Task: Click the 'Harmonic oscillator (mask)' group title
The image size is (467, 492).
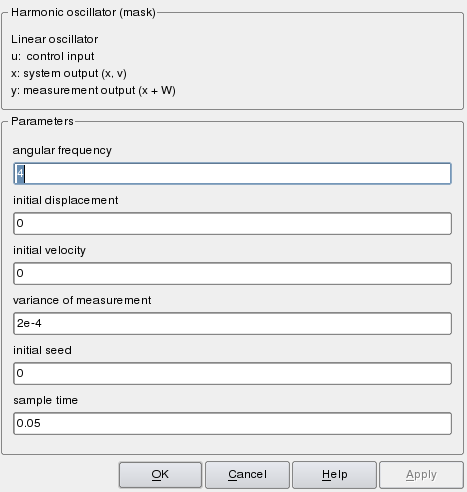Action: [x=83, y=12]
